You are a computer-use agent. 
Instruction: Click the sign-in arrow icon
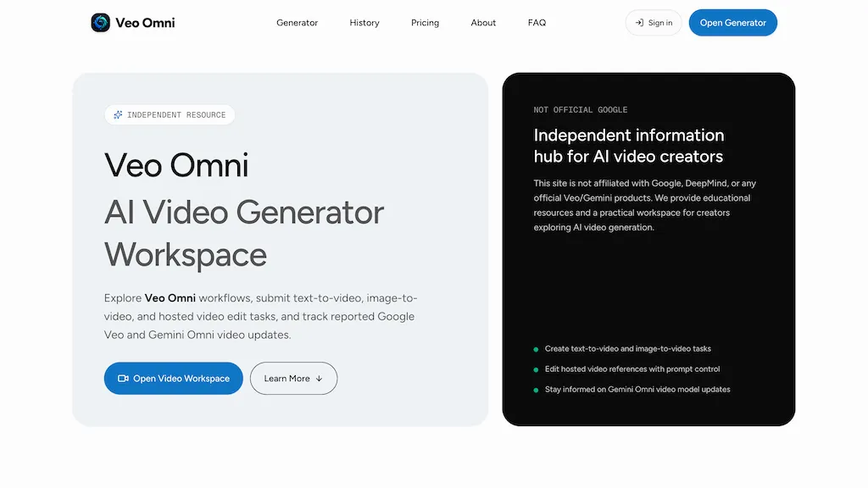pyautogui.click(x=639, y=23)
